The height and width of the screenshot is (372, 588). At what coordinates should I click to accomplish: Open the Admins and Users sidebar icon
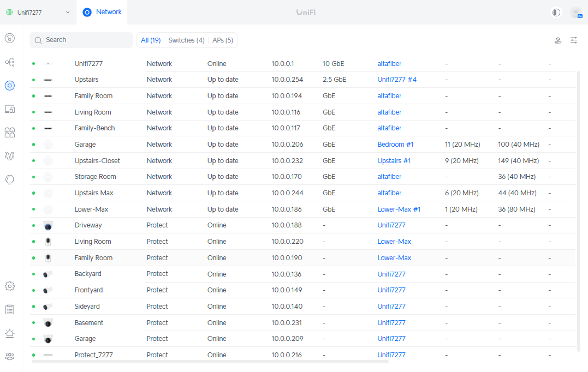tap(10, 357)
